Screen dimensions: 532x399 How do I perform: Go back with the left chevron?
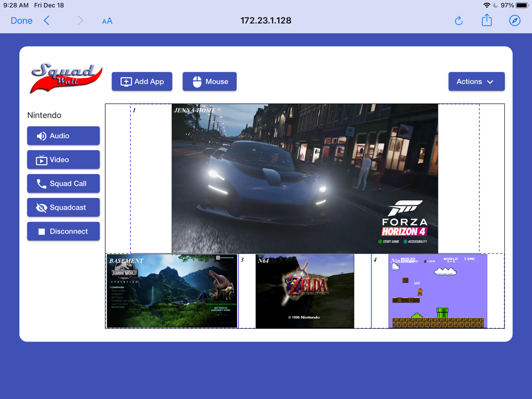(47, 21)
